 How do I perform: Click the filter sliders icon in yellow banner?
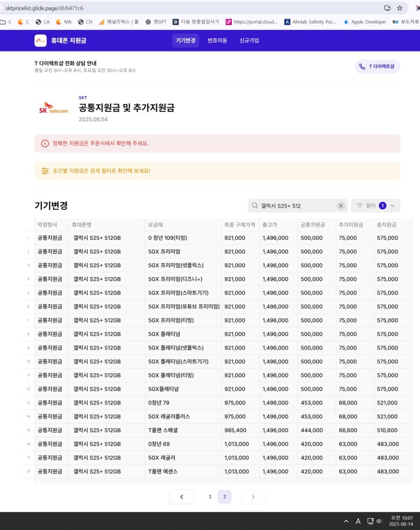(45, 171)
